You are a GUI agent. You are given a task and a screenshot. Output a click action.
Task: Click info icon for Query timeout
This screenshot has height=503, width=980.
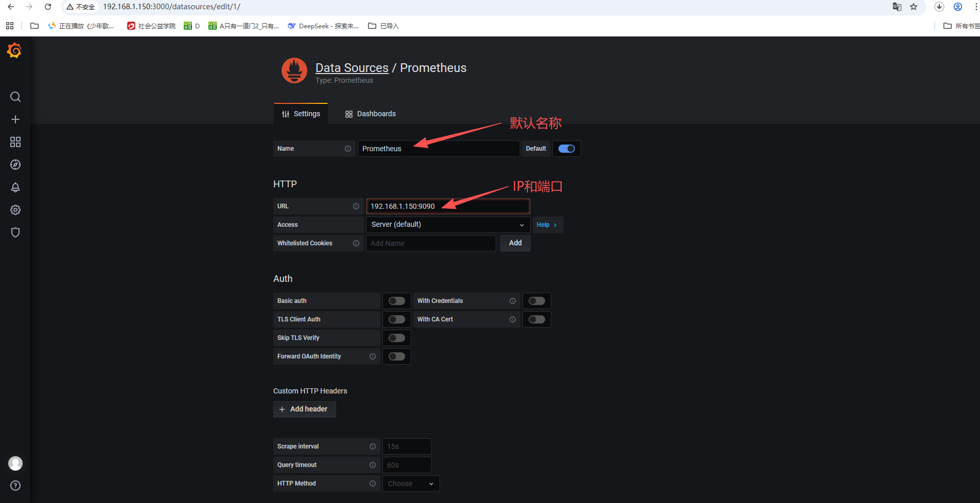click(373, 465)
